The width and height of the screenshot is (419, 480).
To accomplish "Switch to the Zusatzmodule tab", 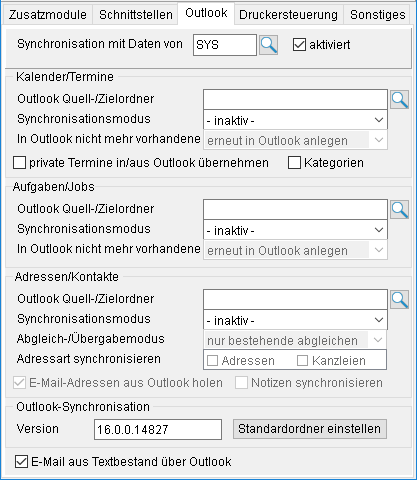I will pyautogui.click(x=47, y=15).
